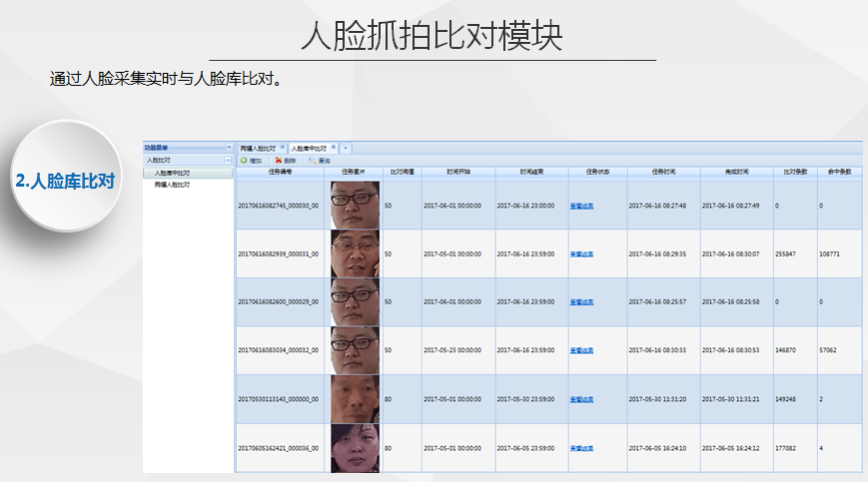Sort by the 任务编号 column header
868x482 pixels.
pos(280,172)
